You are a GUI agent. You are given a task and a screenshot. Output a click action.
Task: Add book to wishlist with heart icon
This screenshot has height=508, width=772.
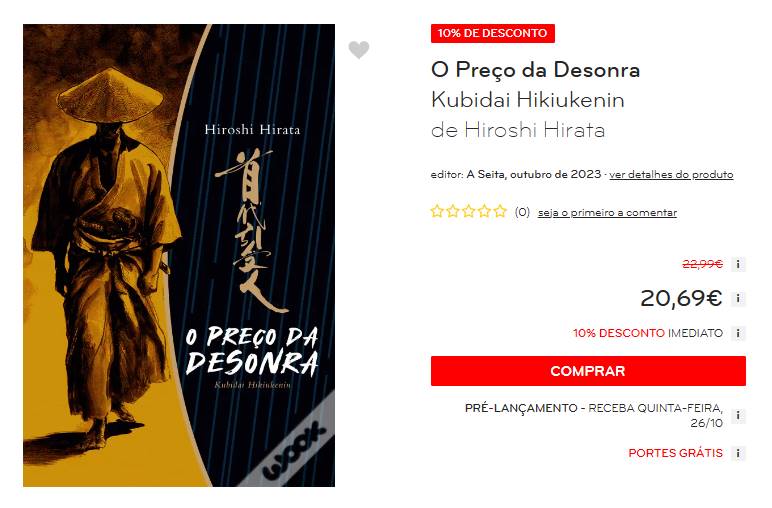358,49
